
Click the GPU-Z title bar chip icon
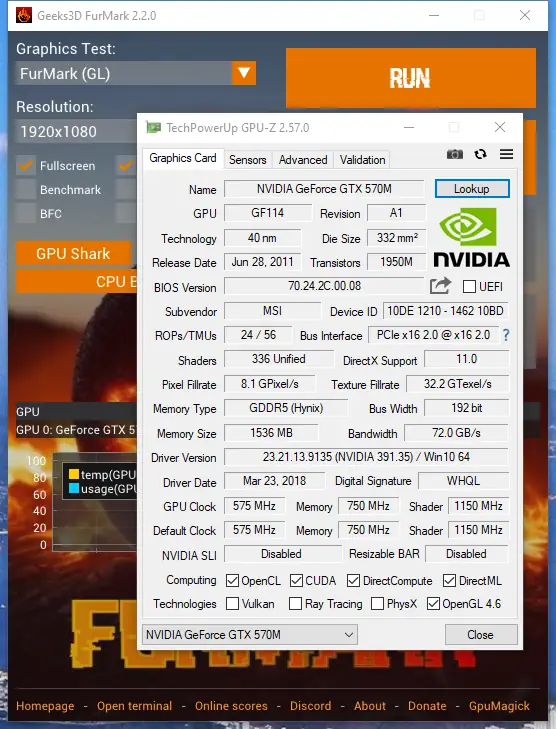[154, 127]
